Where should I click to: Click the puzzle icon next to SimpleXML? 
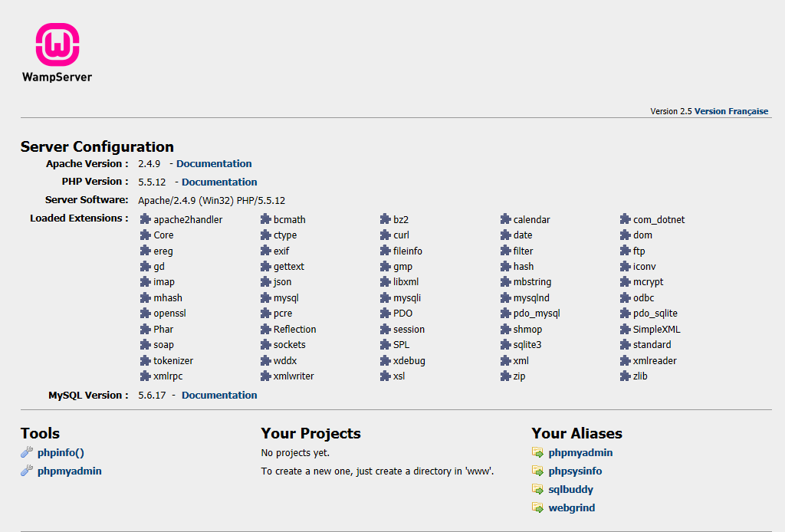(x=625, y=329)
